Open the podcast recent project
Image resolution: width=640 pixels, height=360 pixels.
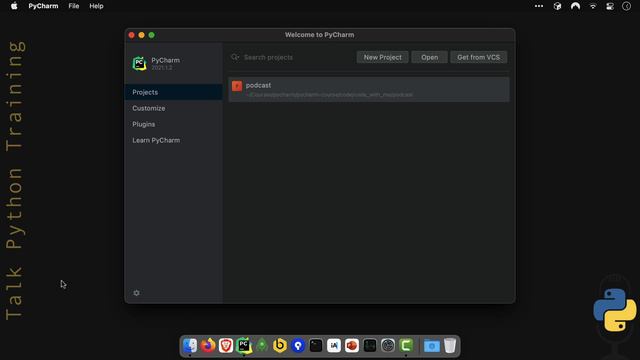369,89
